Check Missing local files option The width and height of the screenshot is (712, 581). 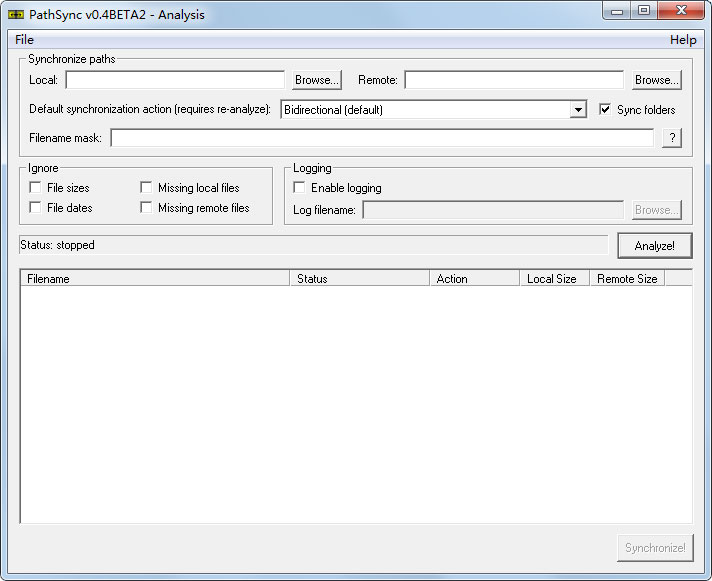[147, 188]
